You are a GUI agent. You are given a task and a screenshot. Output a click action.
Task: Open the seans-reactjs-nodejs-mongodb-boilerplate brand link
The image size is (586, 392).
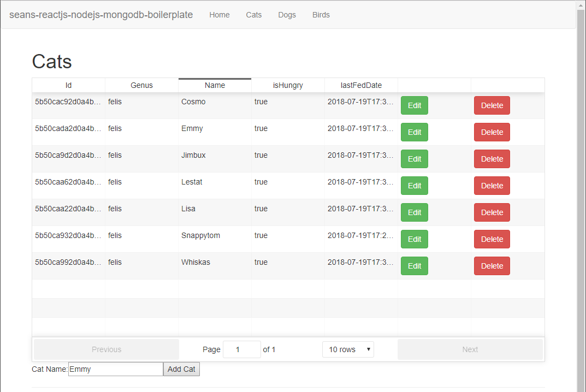point(101,15)
